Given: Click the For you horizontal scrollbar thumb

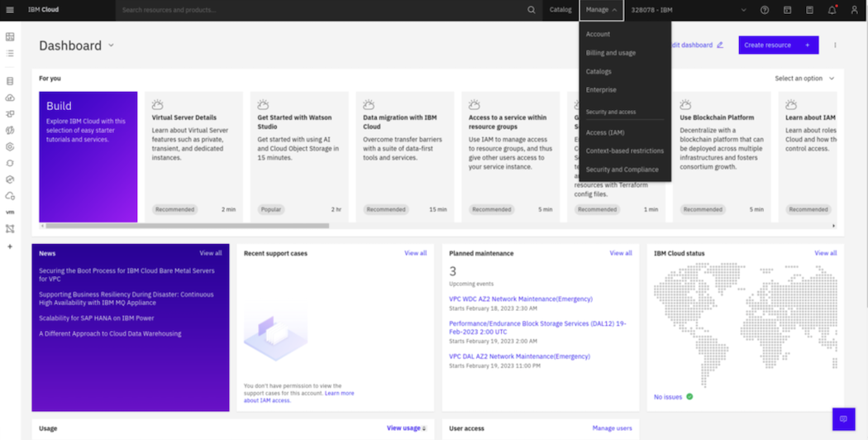Looking at the screenshot, I should (187, 226).
